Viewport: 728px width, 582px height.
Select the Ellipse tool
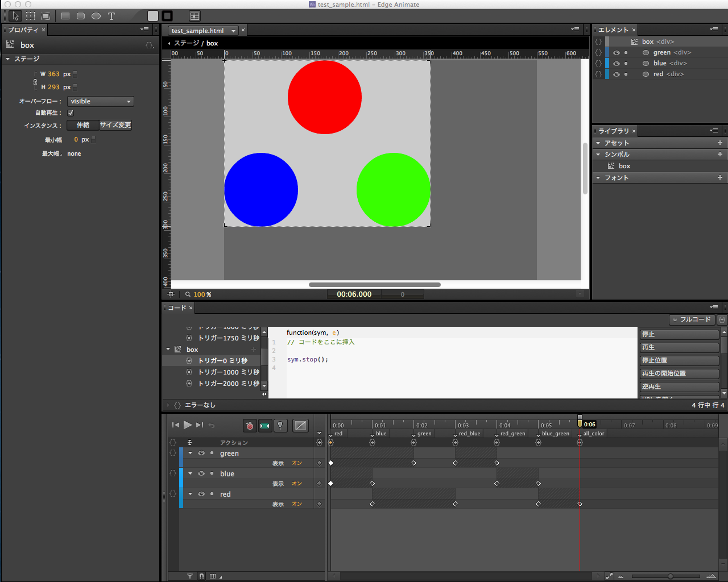click(96, 16)
